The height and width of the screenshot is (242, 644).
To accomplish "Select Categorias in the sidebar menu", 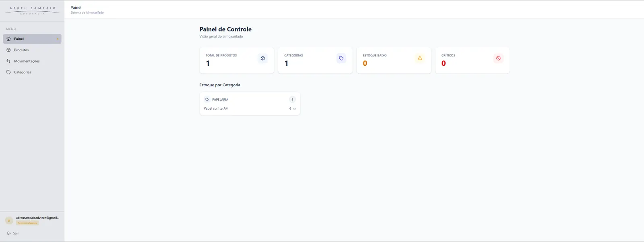I will 32,72.
